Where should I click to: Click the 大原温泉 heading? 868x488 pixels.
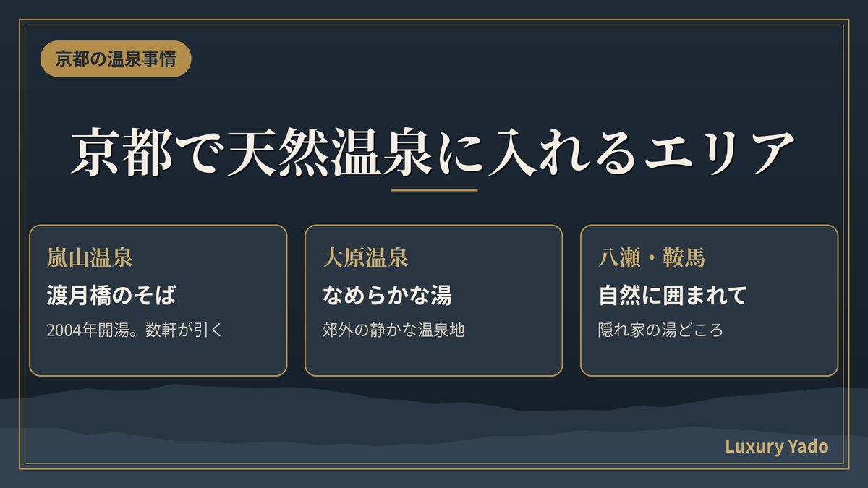[365, 258]
